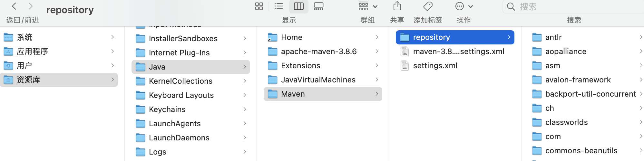Expand the JavaVirtualMachines folder chevron

click(x=377, y=80)
